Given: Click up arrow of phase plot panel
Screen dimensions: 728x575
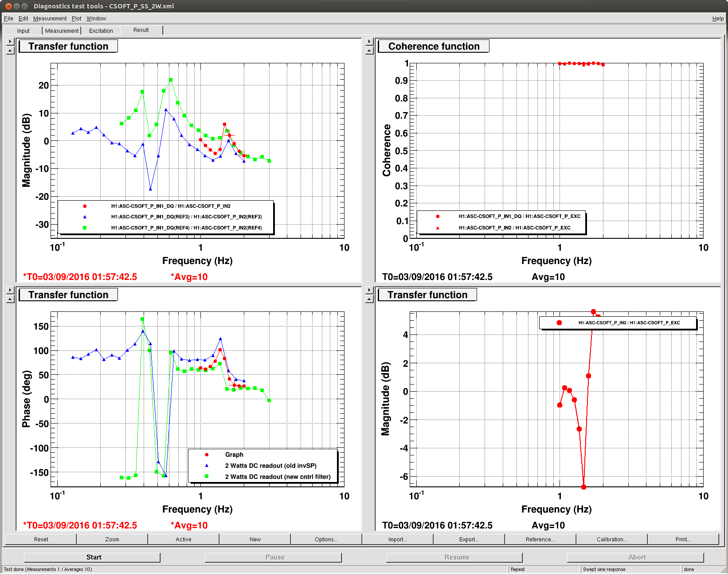Looking at the screenshot, I should click(10, 299).
